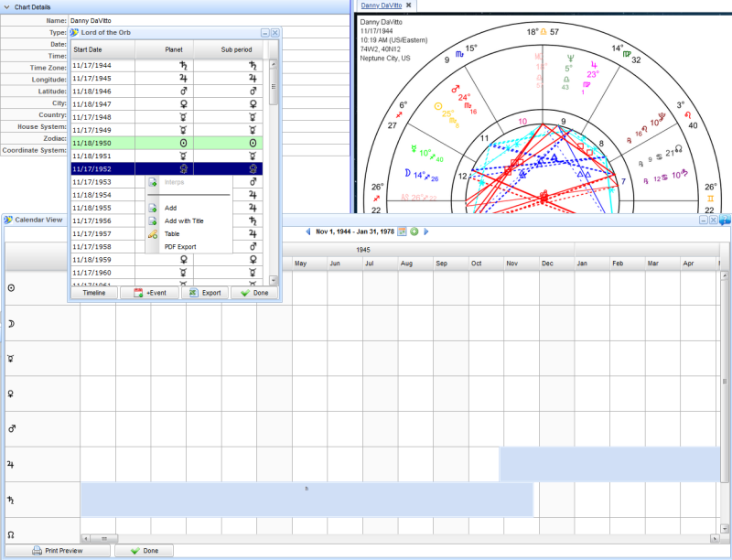The height and width of the screenshot is (560, 732).
Task: Minimize the Calendar View window
Action: [x=704, y=220]
